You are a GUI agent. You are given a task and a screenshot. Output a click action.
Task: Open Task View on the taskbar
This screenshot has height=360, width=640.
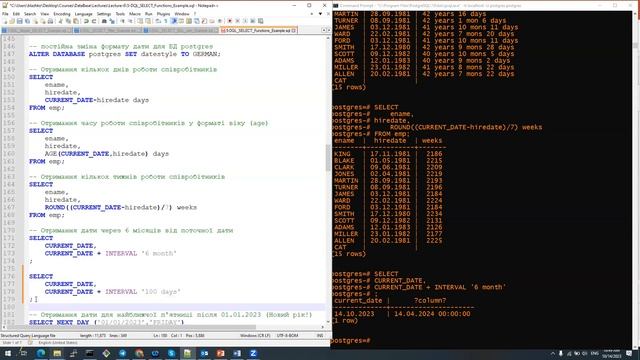23,353
